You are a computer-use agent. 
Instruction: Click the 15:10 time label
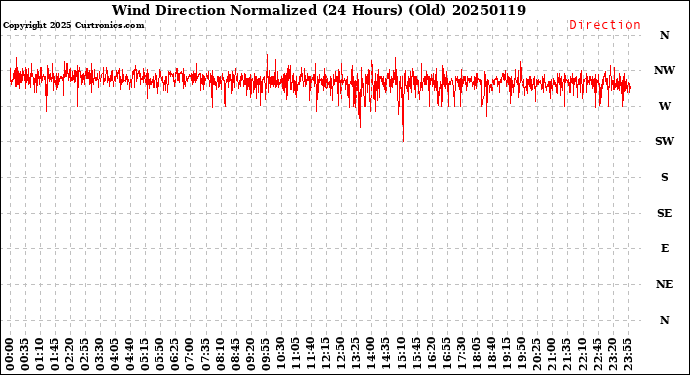click(401, 354)
